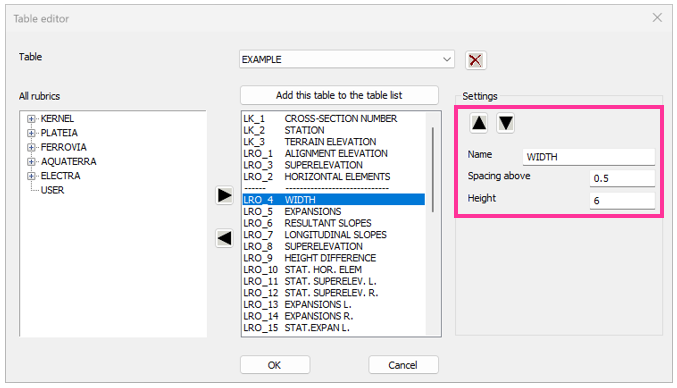Select LRO_5 EXPANSIONS row
This screenshot has width=677, height=388.
333,211
